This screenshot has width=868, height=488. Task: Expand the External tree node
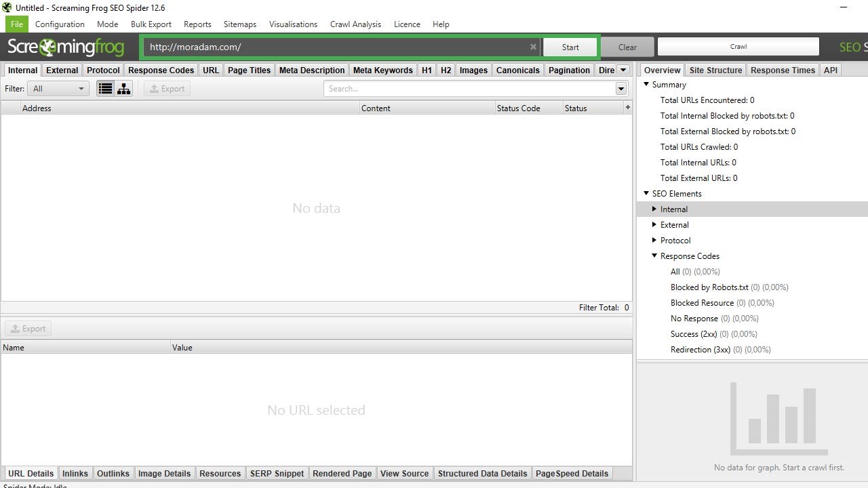click(654, 224)
